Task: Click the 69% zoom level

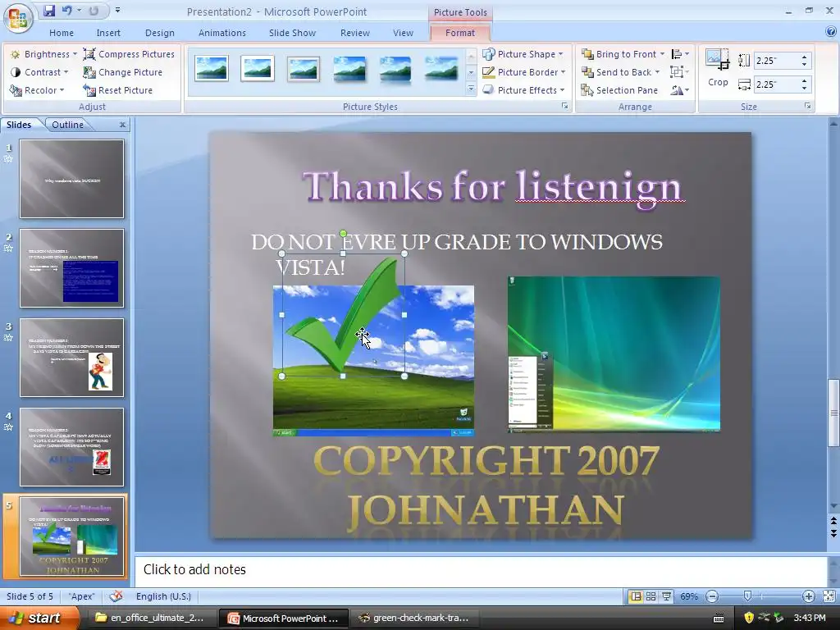Action: pyautogui.click(x=689, y=596)
